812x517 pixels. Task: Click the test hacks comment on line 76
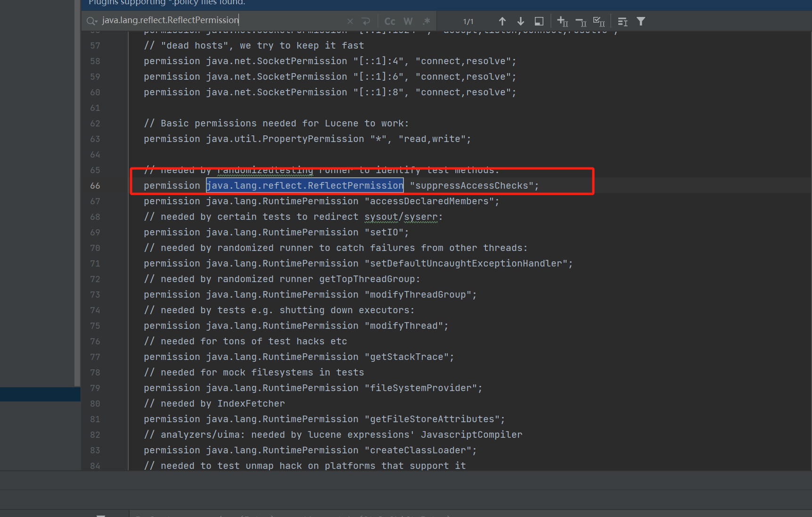(246, 342)
